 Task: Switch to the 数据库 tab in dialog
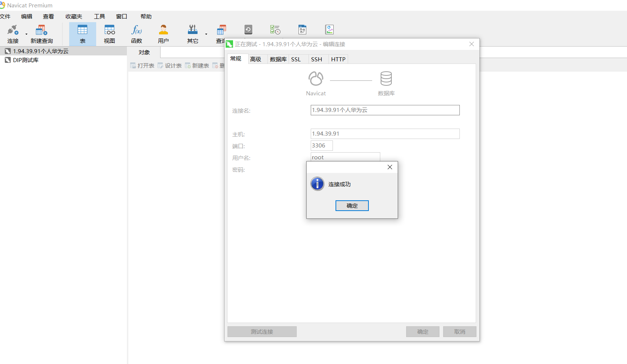point(278,59)
